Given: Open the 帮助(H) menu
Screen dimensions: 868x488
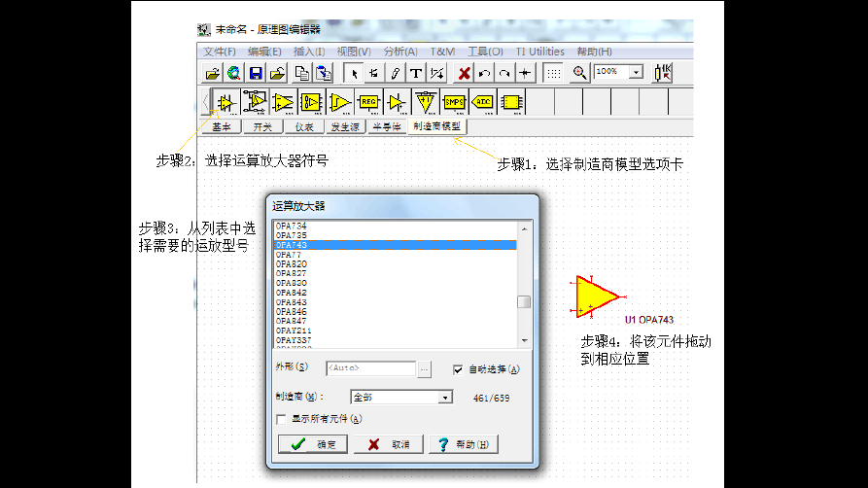Looking at the screenshot, I should 594,52.
